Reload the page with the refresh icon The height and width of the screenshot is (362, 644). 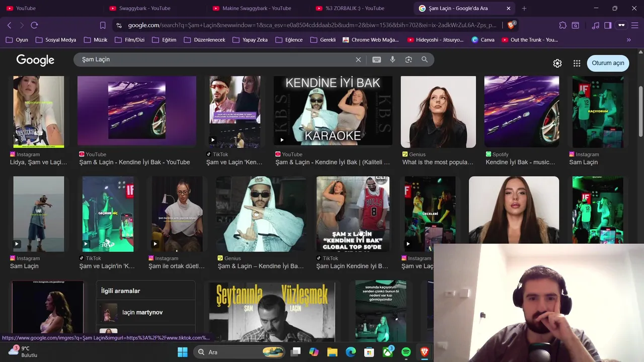[x=34, y=25]
